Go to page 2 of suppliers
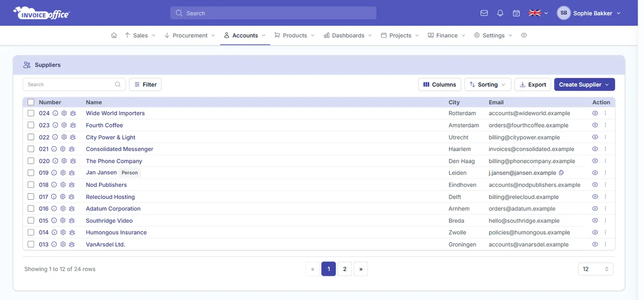 pos(345,269)
